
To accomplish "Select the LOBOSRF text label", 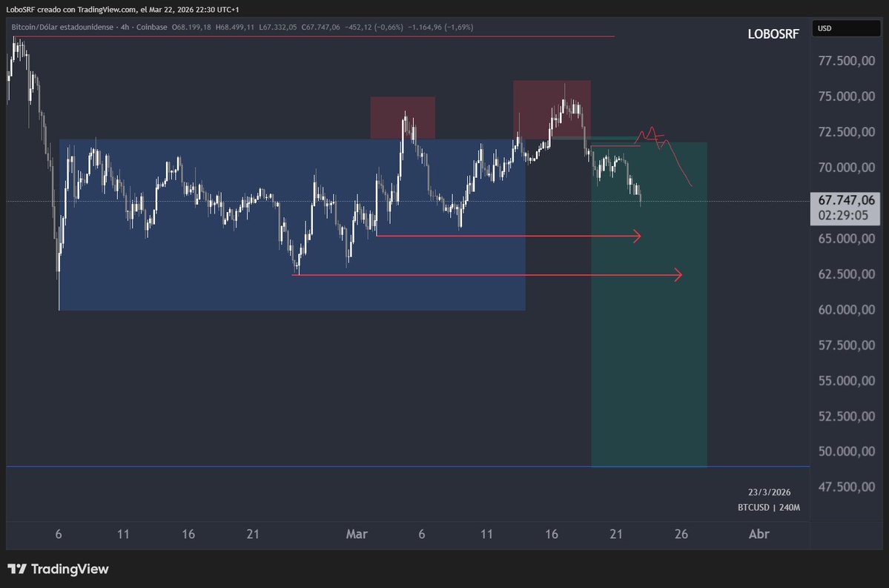I will pos(773,34).
